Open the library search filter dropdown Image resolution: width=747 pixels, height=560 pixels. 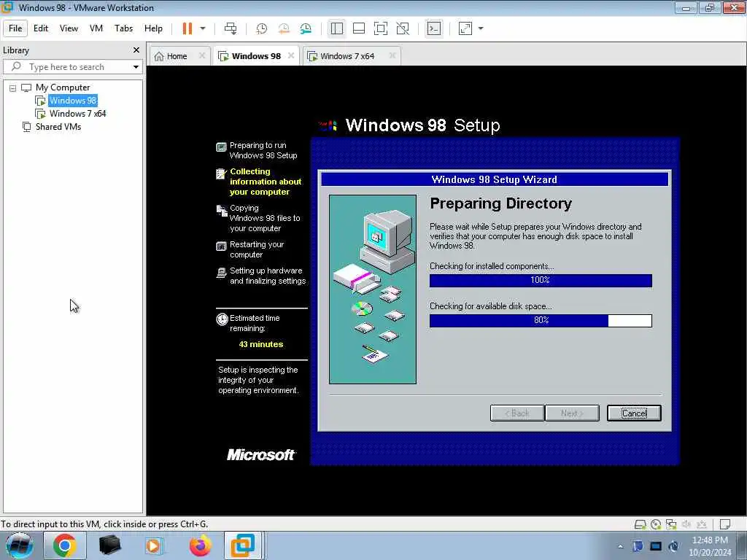click(x=136, y=67)
